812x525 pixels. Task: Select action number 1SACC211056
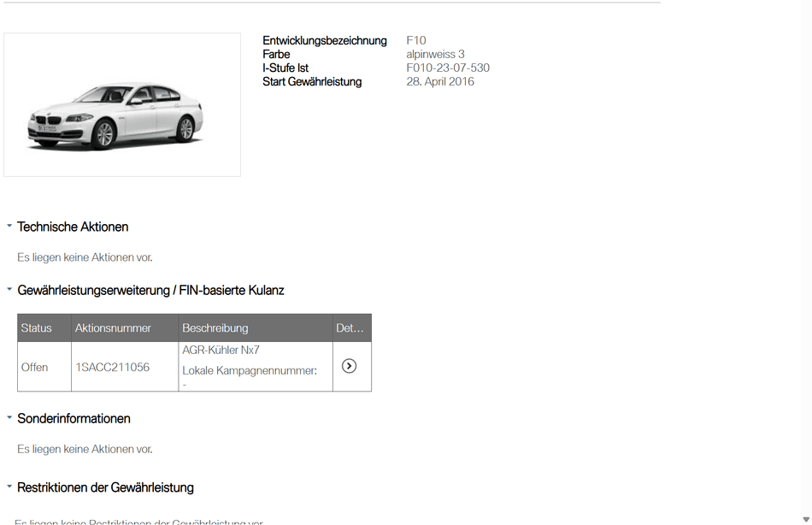pos(112,367)
